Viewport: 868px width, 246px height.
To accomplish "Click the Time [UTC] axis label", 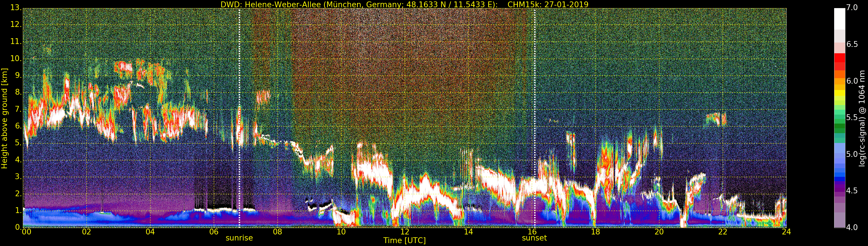I will (x=404, y=241).
